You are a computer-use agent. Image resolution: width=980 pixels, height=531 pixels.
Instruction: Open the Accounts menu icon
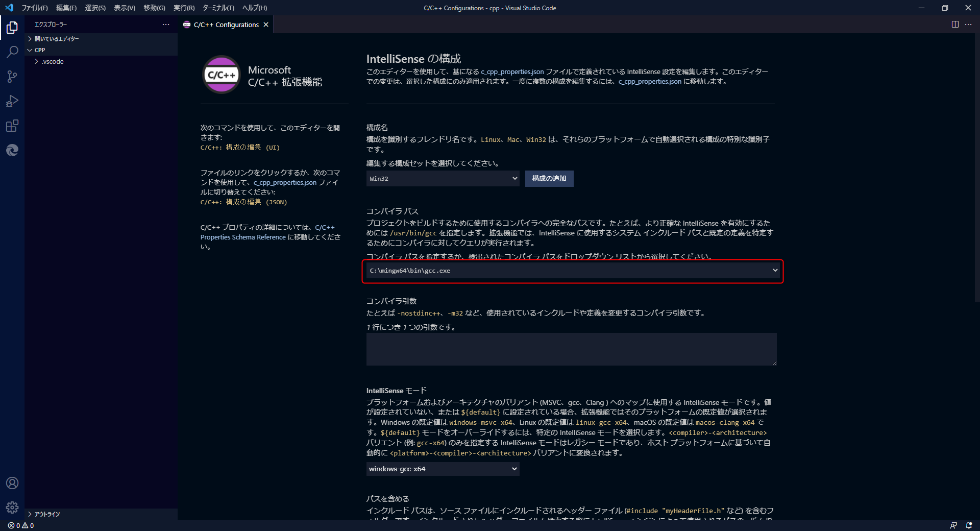point(12,483)
